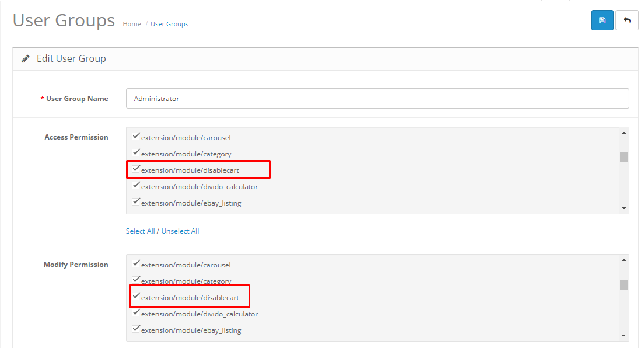
Task: Toggle extension/module/ebay_listing modify checkbox
Action: pos(136,329)
